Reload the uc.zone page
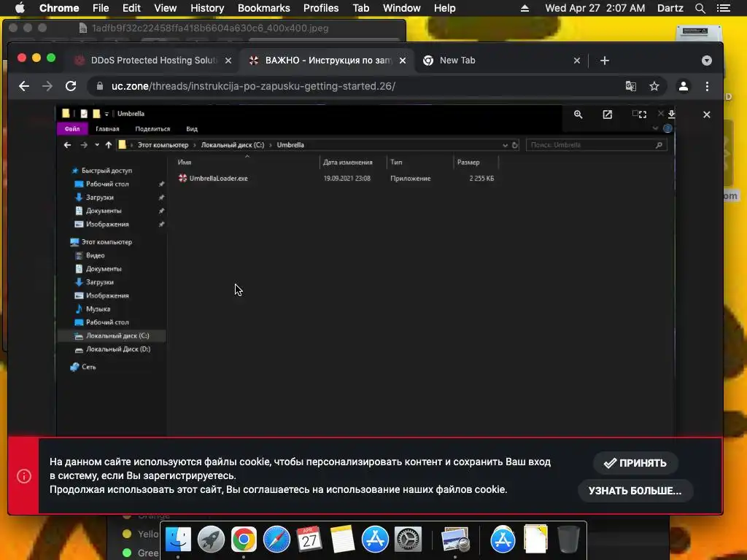Screen dimensions: 747x560 [x=71, y=86]
